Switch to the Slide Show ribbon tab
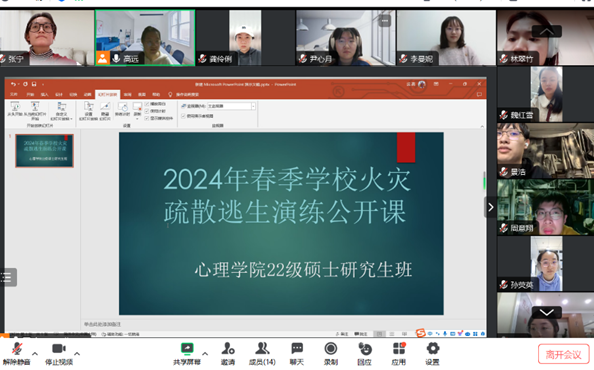 coord(108,94)
